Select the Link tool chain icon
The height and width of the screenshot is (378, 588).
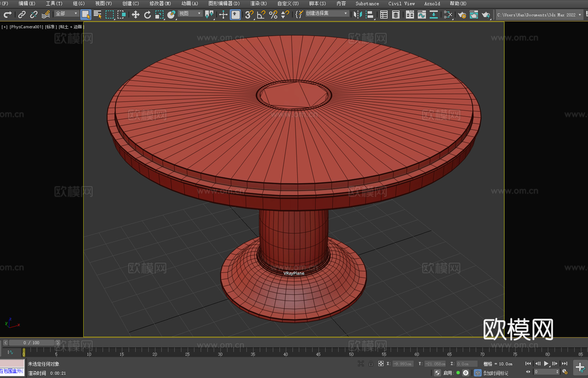[22, 14]
